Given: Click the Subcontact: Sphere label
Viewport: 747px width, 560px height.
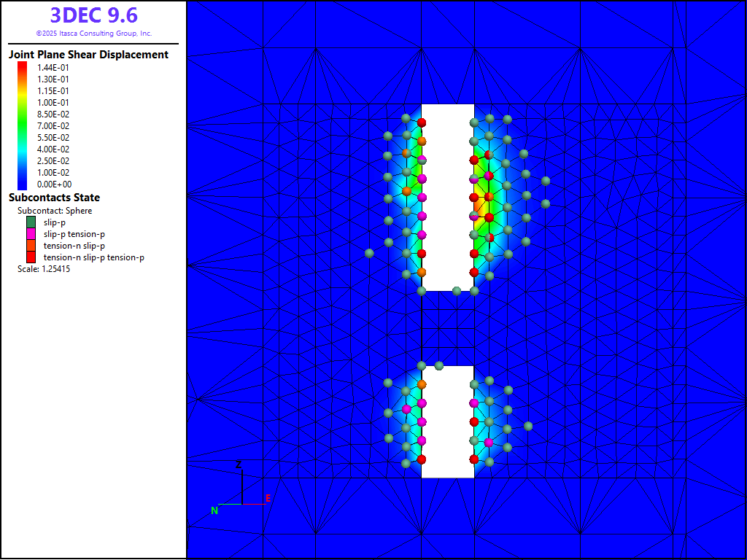Looking at the screenshot, I should tap(55, 211).
